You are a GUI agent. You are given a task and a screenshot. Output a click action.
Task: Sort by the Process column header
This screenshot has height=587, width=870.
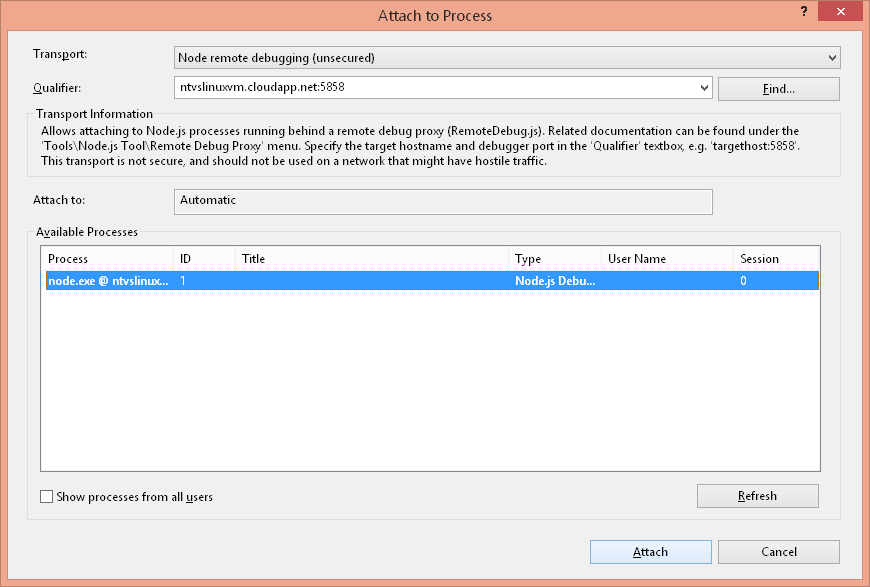(x=106, y=259)
